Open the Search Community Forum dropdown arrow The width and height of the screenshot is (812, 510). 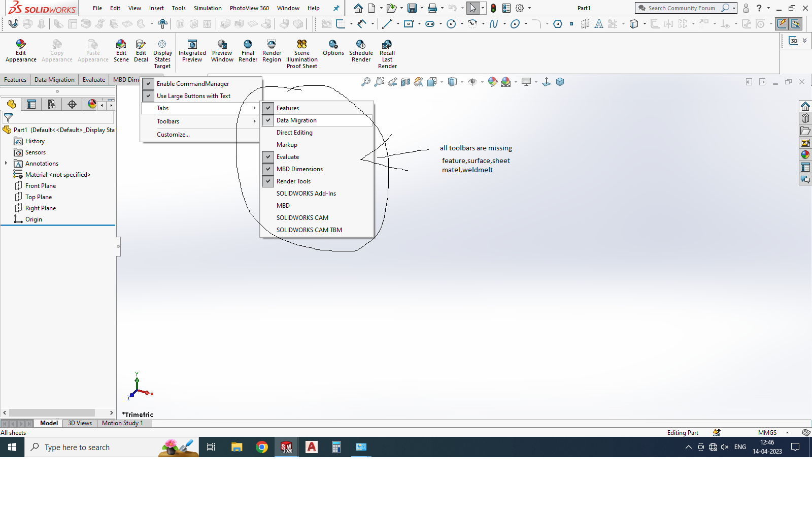pos(734,8)
